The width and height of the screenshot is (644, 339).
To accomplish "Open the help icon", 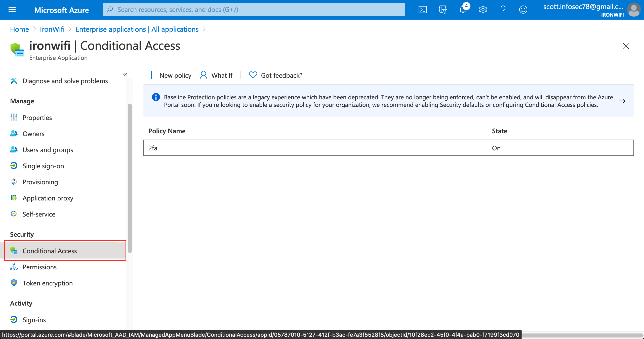I will 503,10.
